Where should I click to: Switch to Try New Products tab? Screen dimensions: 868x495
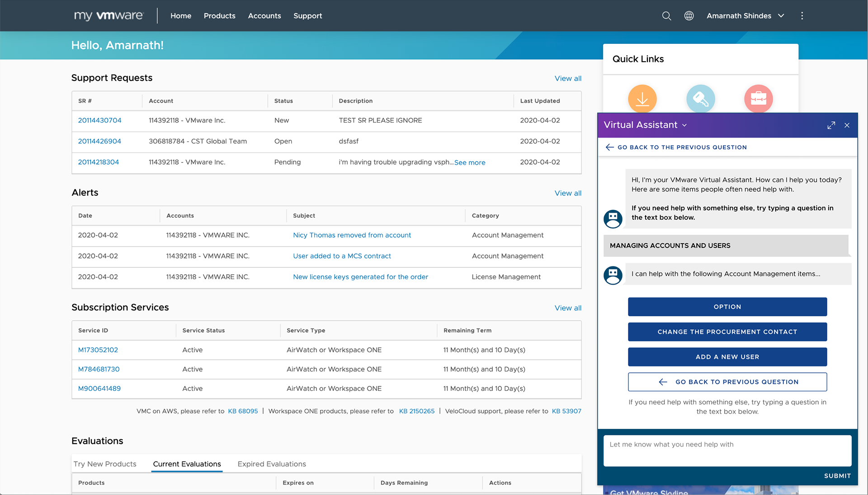105,464
